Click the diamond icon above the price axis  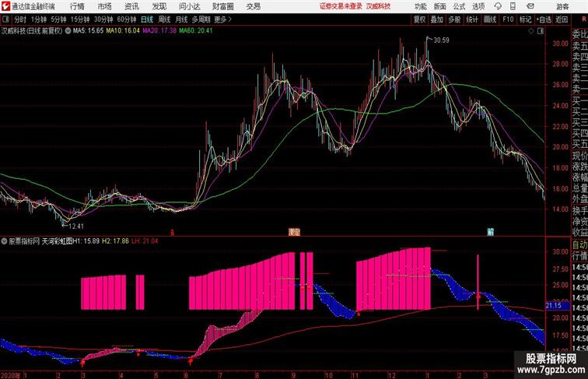[x=531, y=31]
